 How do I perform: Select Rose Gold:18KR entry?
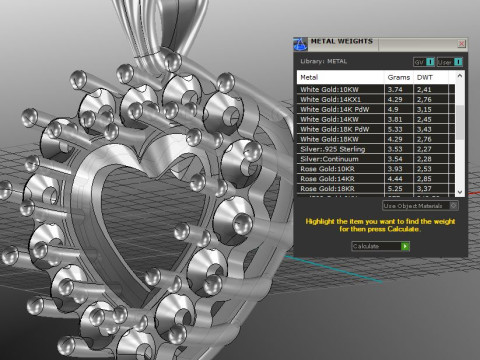(x=376, y=189)
